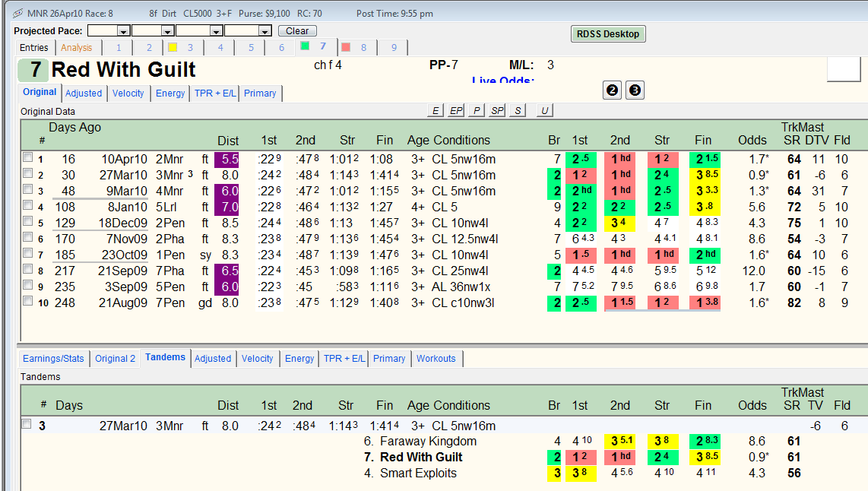Check the box for line 6, 7Nov09

[x=27, y=237]
